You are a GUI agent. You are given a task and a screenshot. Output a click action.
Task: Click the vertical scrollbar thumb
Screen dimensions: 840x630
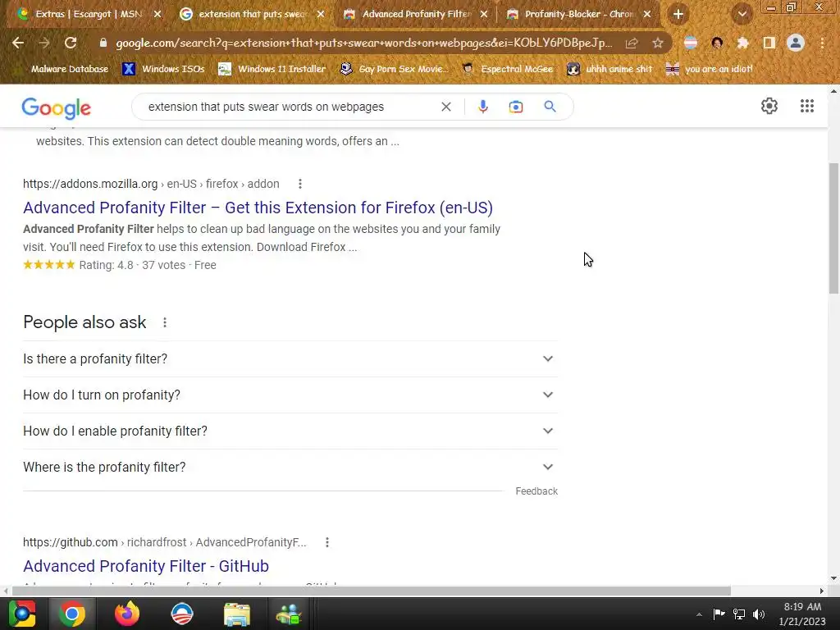click(833, 229)
